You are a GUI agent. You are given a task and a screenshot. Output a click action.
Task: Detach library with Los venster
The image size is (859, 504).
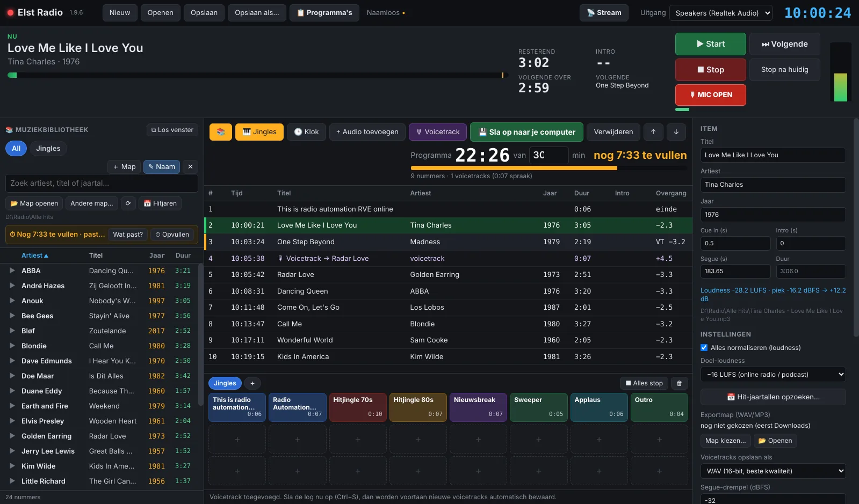[x=172, y=130]
